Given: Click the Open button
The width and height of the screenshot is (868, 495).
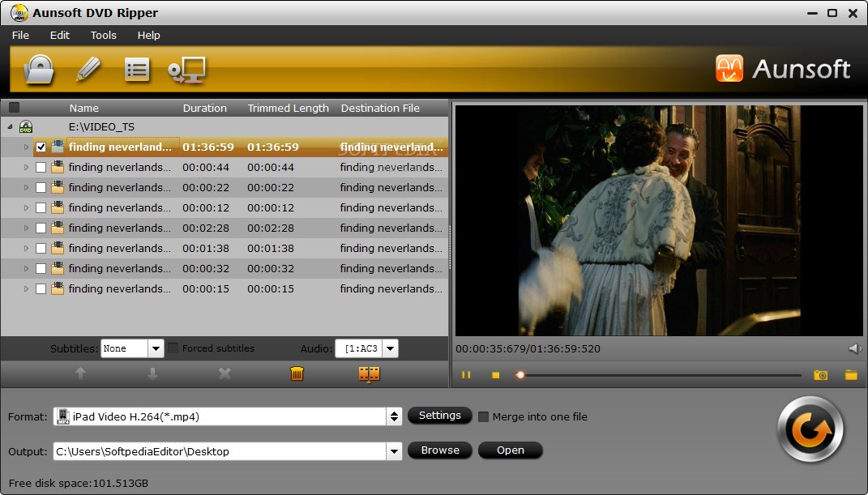Looking at the screenshot, I should [511, 450].
